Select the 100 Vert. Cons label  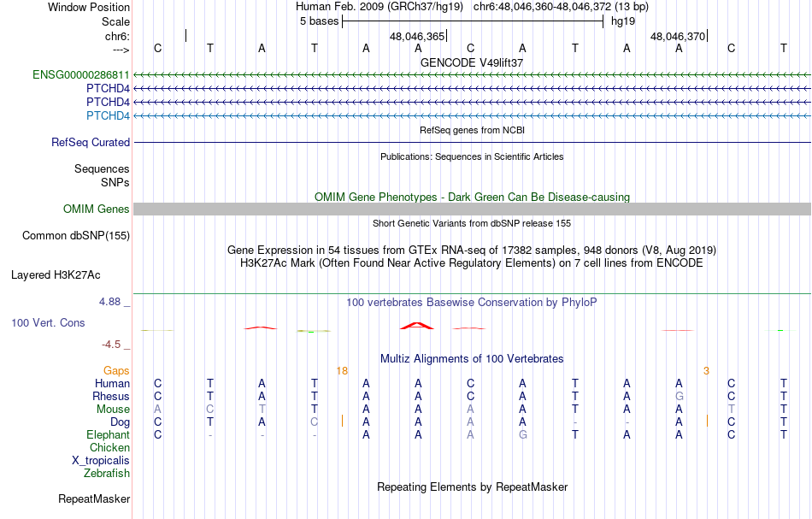point(48,322)
